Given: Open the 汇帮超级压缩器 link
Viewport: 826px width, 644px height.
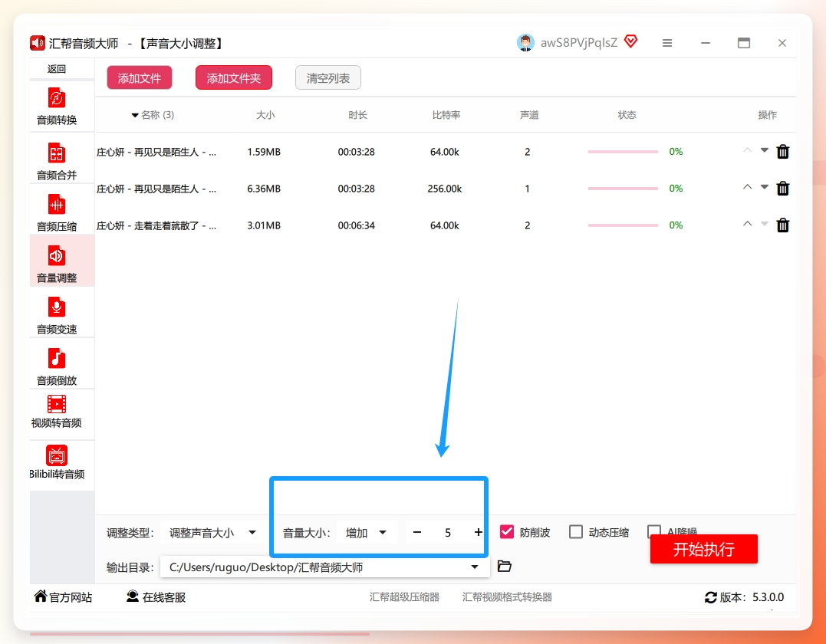Looking at the screenshot, I should click(405, 597).
